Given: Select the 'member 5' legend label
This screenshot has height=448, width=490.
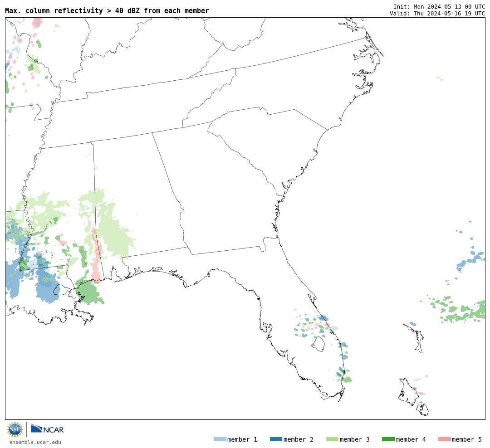Looking at the screenshot, I should click(467, 439).
